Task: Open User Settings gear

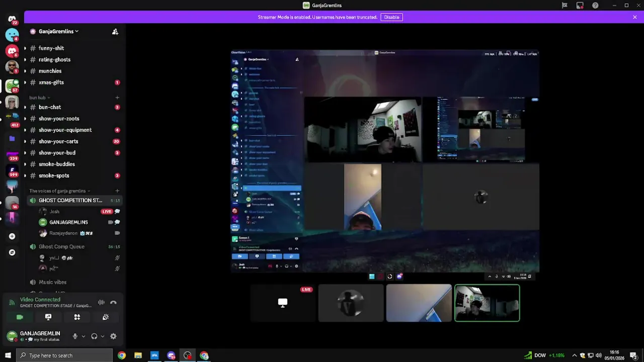Action: click(x=113, y=336)
